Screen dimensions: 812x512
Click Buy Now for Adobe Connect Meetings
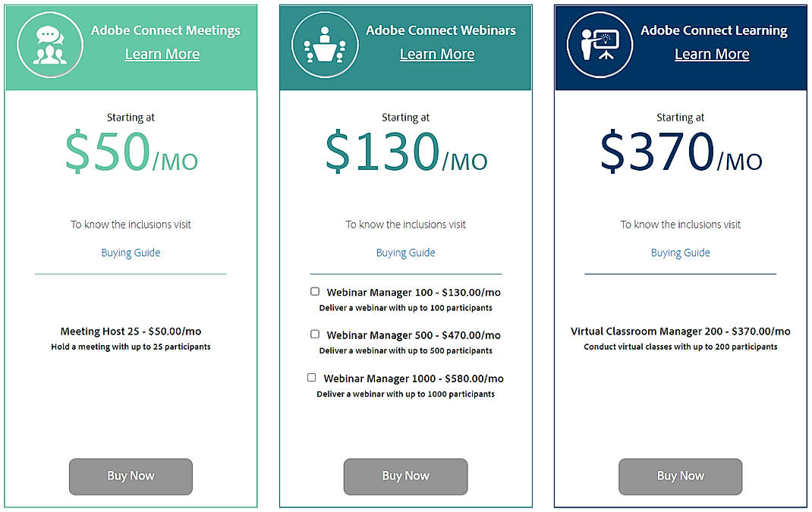131,476
